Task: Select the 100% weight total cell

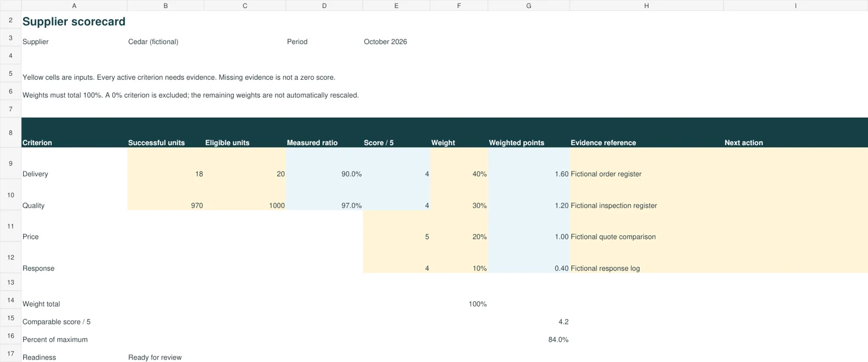Action: pyautogui.click(x=459, y=300)
